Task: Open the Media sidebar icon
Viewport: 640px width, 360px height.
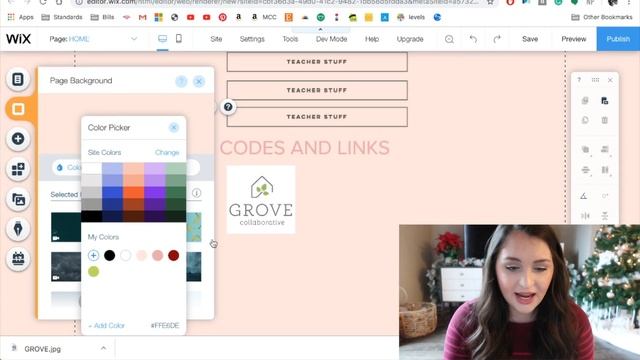Action: click(x=18, y=199)
